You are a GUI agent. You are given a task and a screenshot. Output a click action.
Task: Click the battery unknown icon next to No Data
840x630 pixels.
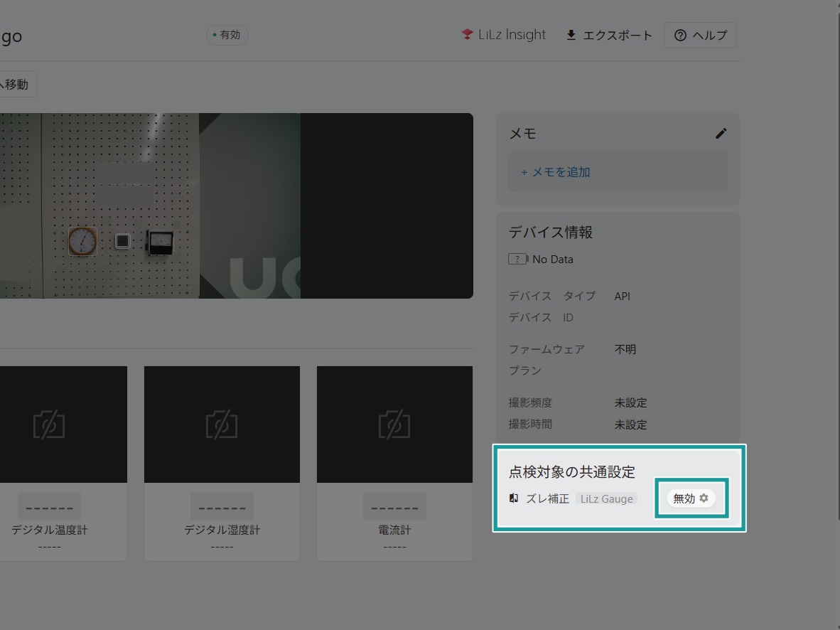(x=518, y=259)
